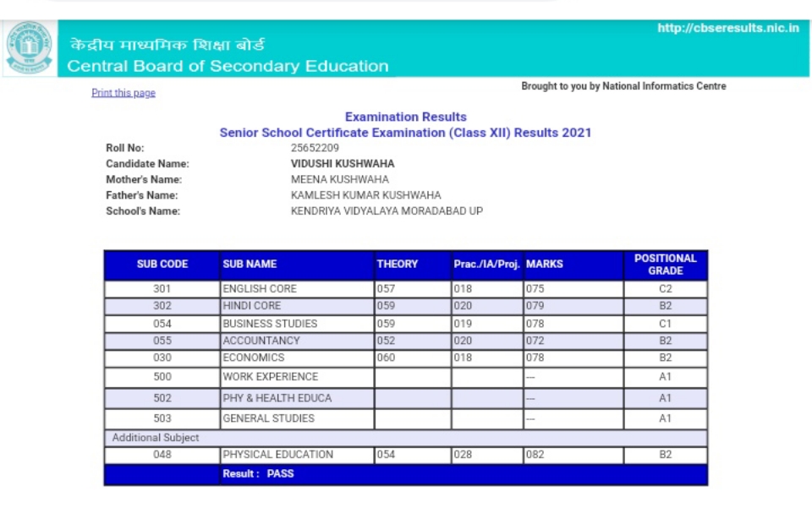Viewport: 812px width, 519px height.
Task: Select Economics theory marks 060
Action: coord(386,358)
